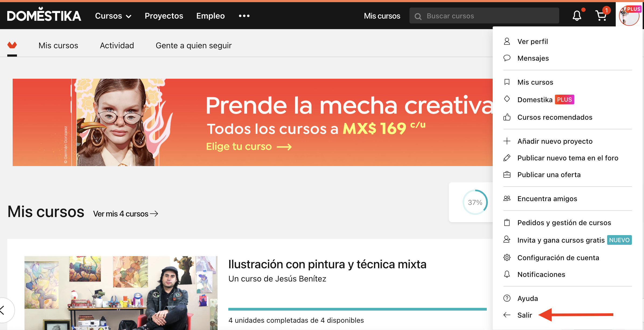Click Elige tu curso on the banner

[x=249, y=146]
